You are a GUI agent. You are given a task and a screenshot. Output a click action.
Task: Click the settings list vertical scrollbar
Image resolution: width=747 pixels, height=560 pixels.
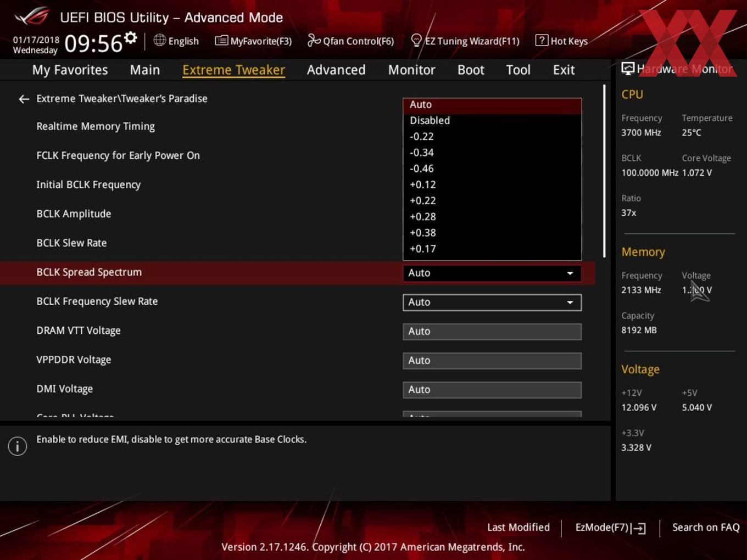[x=604, y=171]
